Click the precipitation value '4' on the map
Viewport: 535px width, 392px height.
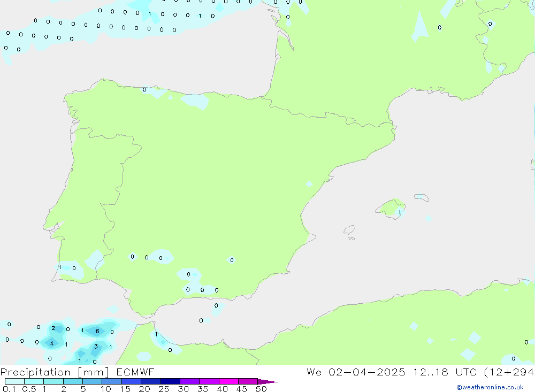pyautogui.click(x=51, y=343)
